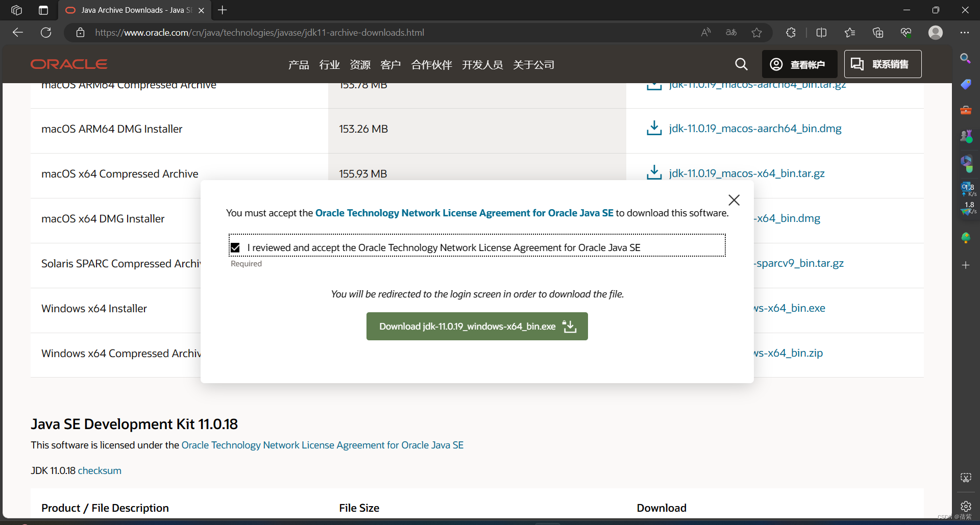Open sidebar search icon
Screen dimensions: 980x525
(x=965, y=58)
